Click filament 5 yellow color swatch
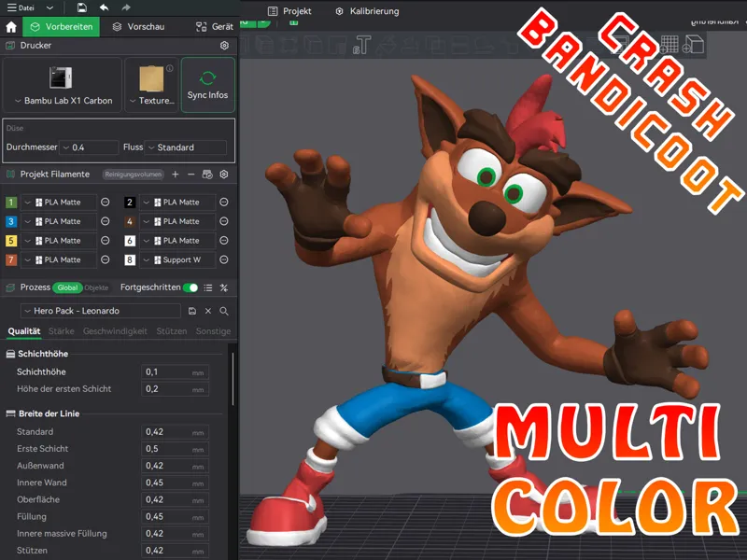The image size is (747, 560). tap(11, 241)
